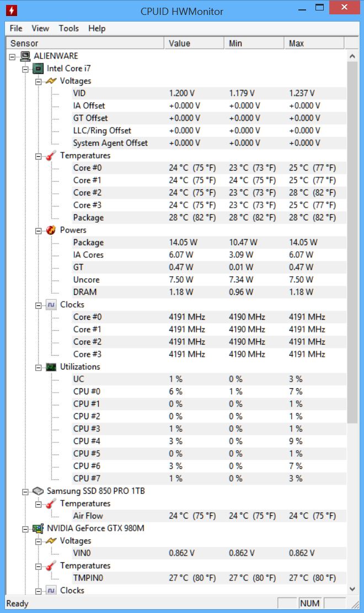Open the View menu
364x613 pixels.
40,29
